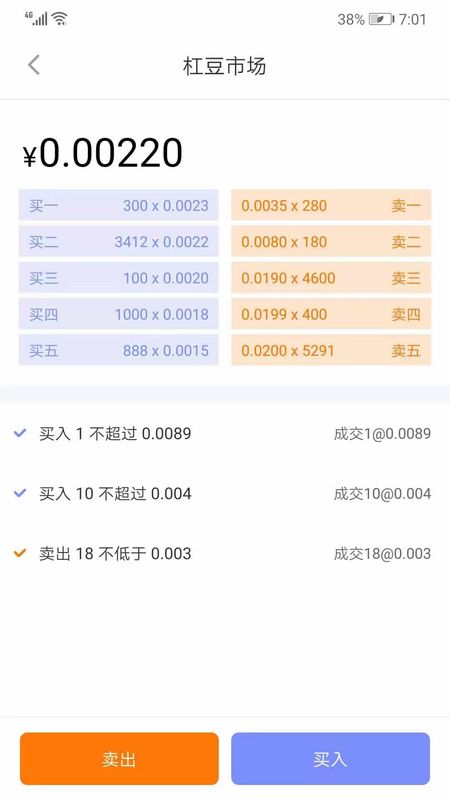Select the 买一 bid row 300 x 0.0023

pyautogui.click(x=119, y=205)
